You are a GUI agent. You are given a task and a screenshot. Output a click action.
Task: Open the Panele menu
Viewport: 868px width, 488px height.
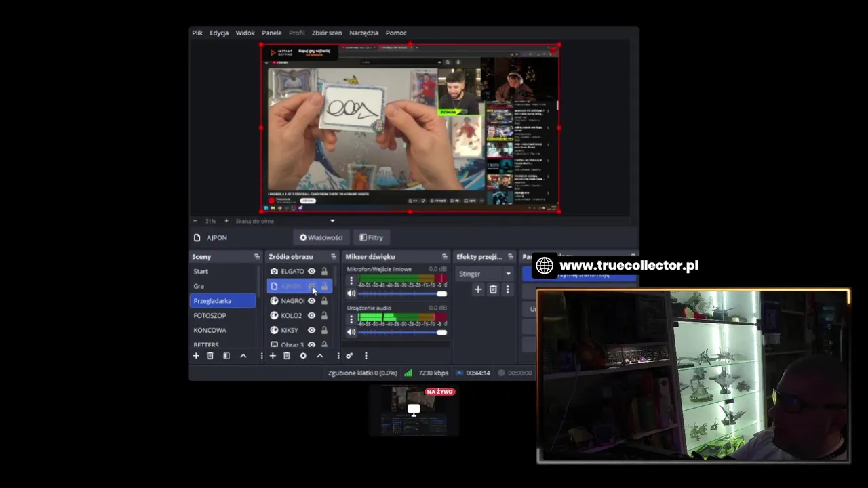click(271, 33)
